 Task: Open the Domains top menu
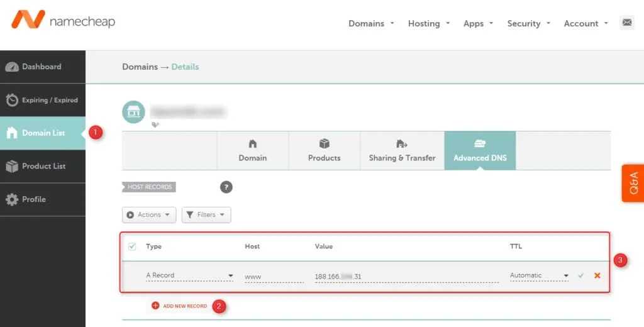(x=371, y=23)
